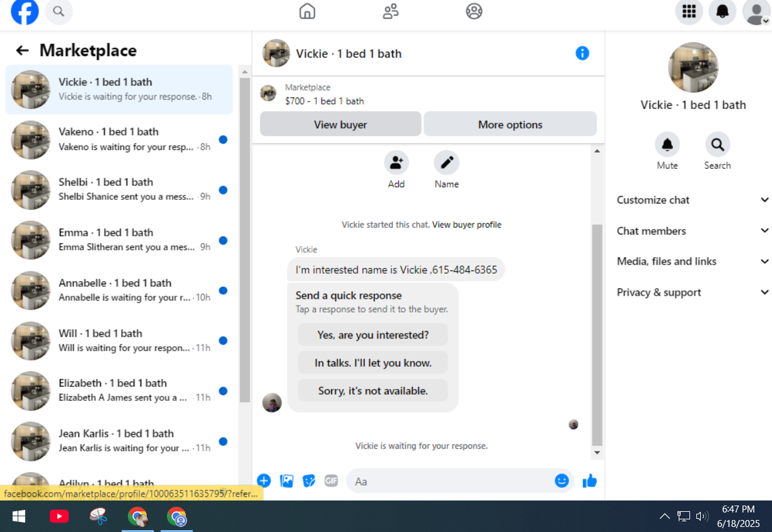772x532 pixels.
Task: Open the Vakeno conversation
Action: coord(119,139)
